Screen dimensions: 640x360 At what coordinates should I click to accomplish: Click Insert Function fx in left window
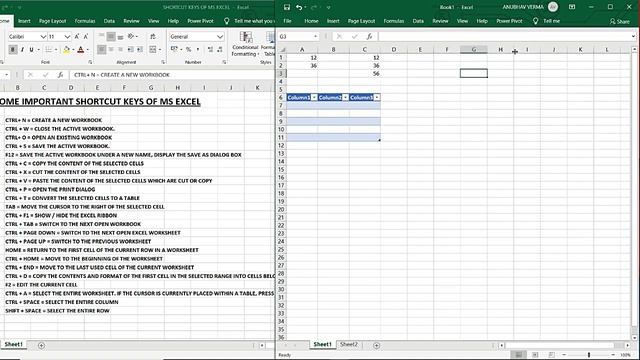point(60,75)
